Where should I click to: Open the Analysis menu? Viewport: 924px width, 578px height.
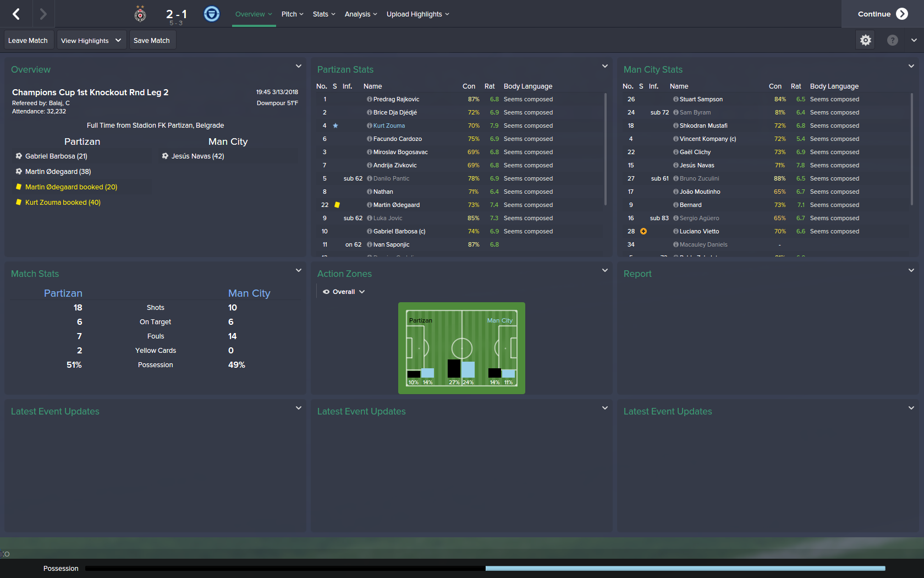(x=361, y=14)
